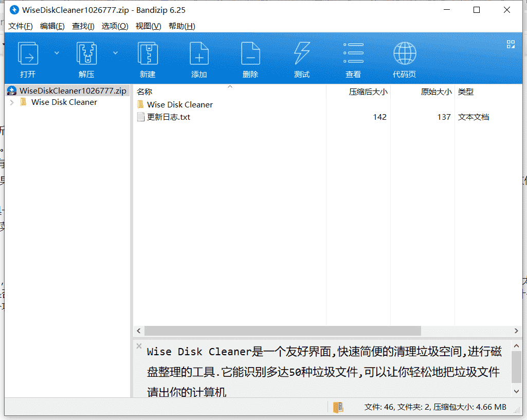The image size is (527, 420).
Task: Click the 文本文档 type cell
Action: click(x=473, y=117)
